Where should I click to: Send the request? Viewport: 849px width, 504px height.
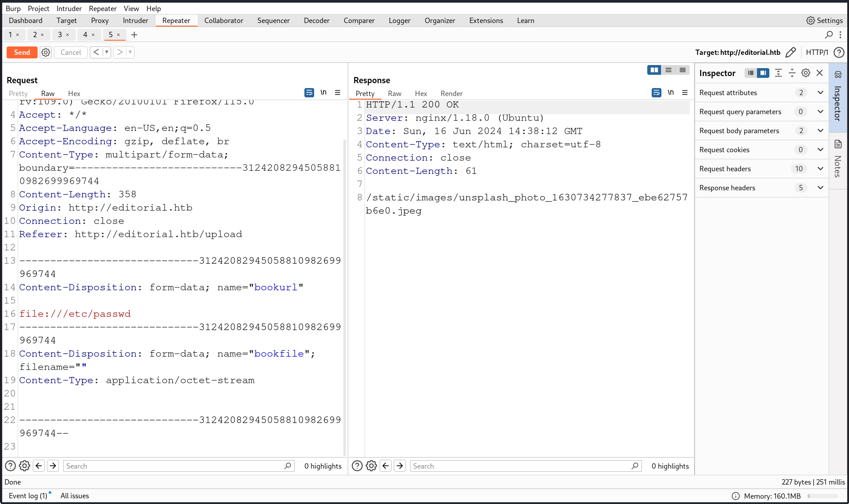coord(22,52)
